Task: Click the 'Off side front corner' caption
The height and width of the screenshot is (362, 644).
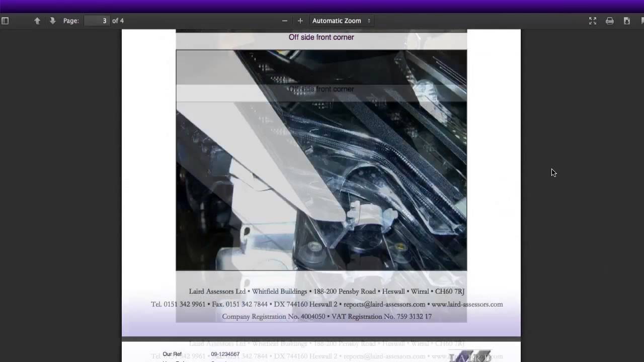Action: tap(321, 37)
